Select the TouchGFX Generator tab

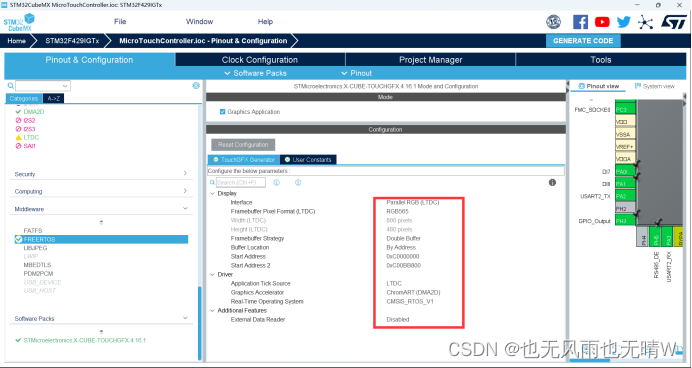pos(244,160)
